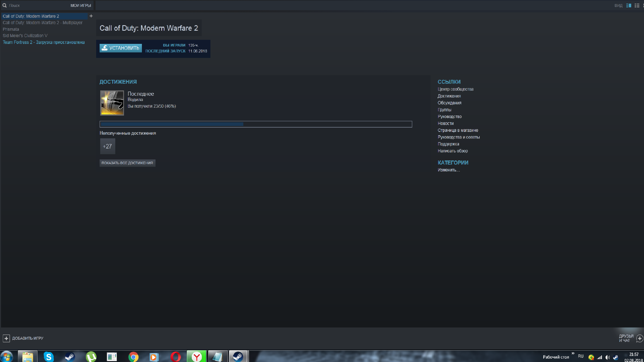The width and height of the screenshot is (644, 362).
Task: Click the Рабочий стол toolbar label
Action: [556, 357]
